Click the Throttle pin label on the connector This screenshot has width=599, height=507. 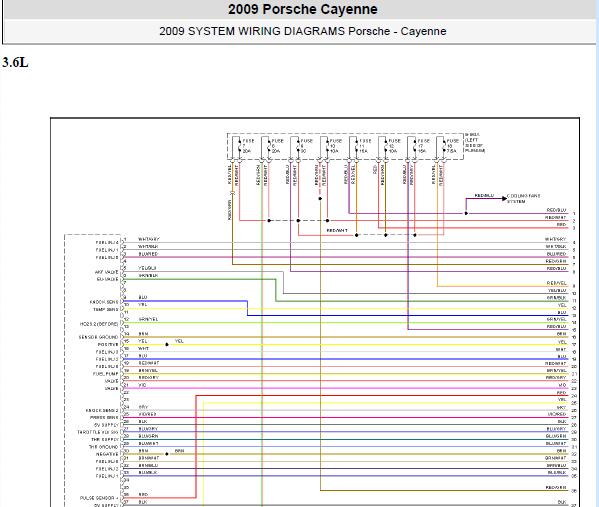tap(98, 432)
